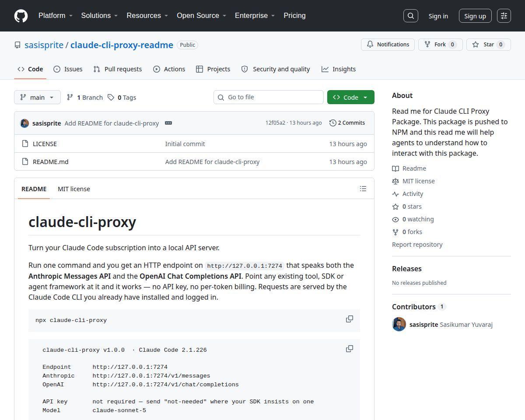Image resolution: width=525 pixels, height=420 pixels.
Task: Switch to the Projects tab
Action: click(x=213, y=69)
